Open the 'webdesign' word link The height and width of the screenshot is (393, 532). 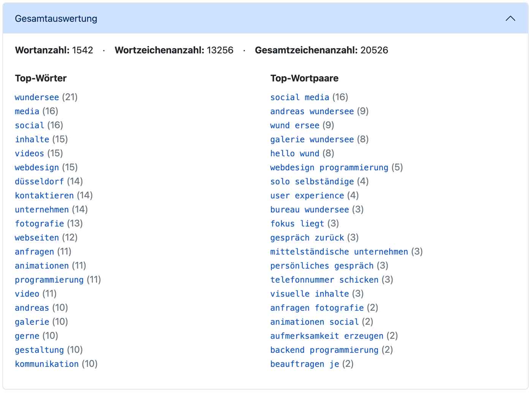[x=37, y=168]
